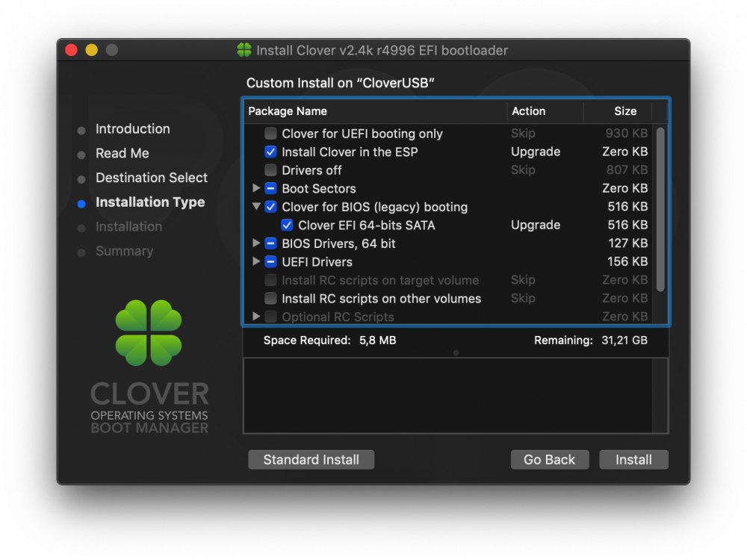Uncheck Install Clover in the ESP
The width and height of the screenshot is (747, 560).
point(270,152)
